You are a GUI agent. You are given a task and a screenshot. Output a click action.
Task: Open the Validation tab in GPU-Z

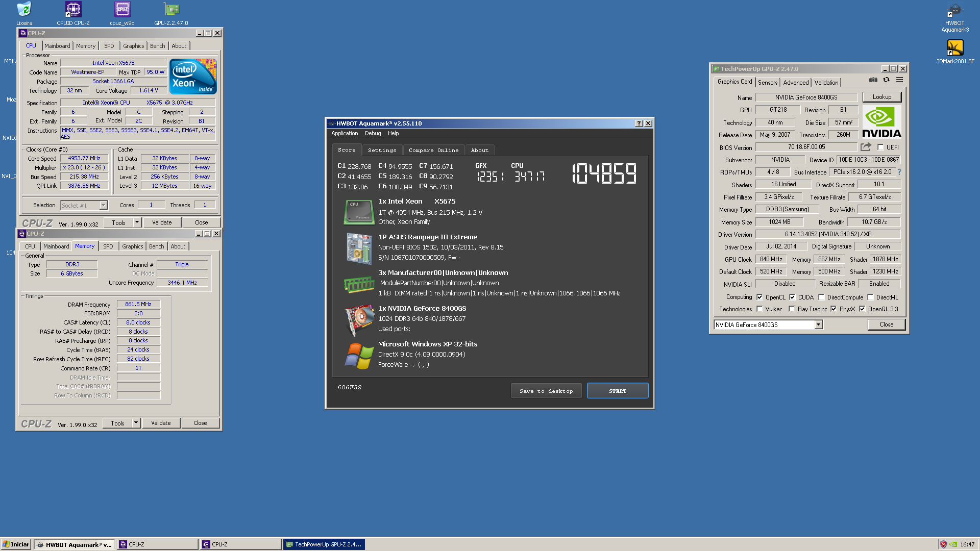826,83
